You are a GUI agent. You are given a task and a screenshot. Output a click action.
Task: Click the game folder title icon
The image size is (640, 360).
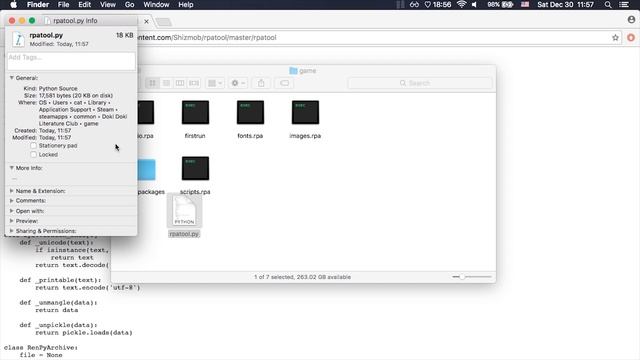click(293, 71)
